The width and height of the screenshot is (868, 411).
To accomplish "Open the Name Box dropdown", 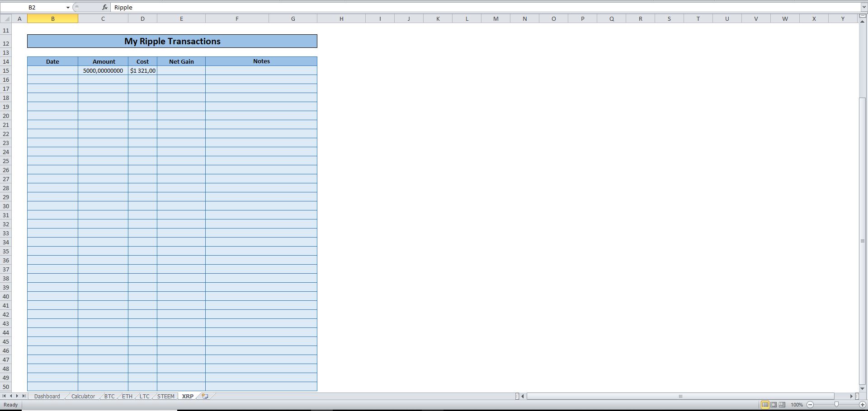I will click(68, 7).
